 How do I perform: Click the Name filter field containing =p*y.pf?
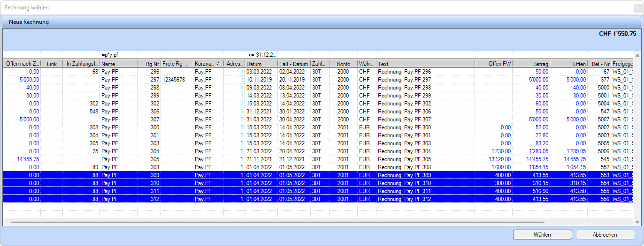click(118, 55)
